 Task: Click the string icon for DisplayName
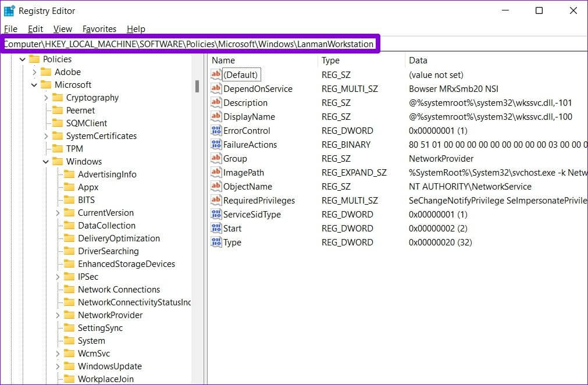coord(216,116)
